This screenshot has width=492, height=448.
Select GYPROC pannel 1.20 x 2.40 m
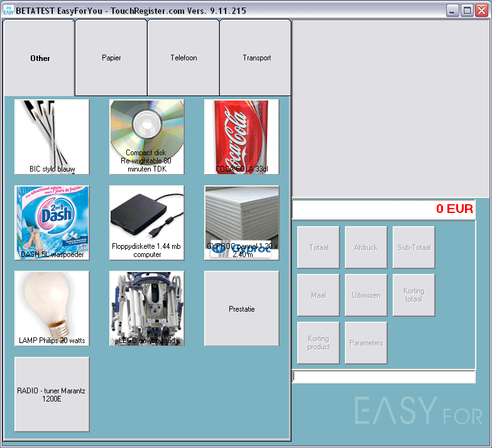pos(242,223)
